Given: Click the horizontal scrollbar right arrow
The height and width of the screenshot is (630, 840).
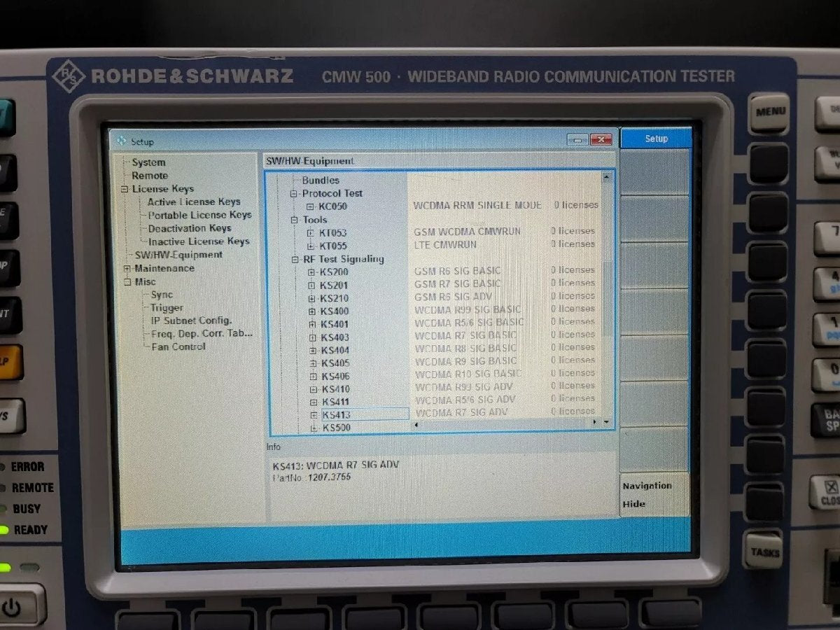Looking at the screenshot, I should [x=595, y=422].
